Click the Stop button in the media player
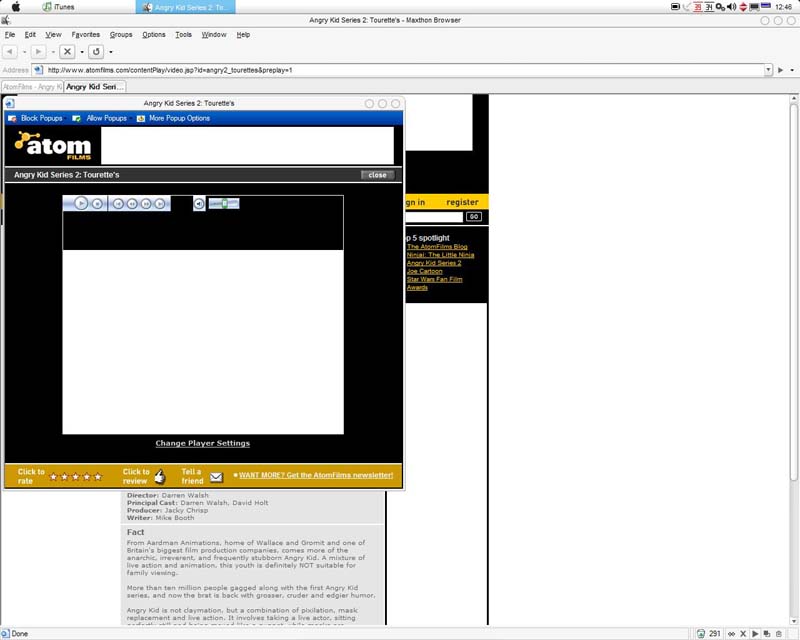Viewport: 800px width, 640px height. point(97,204)
